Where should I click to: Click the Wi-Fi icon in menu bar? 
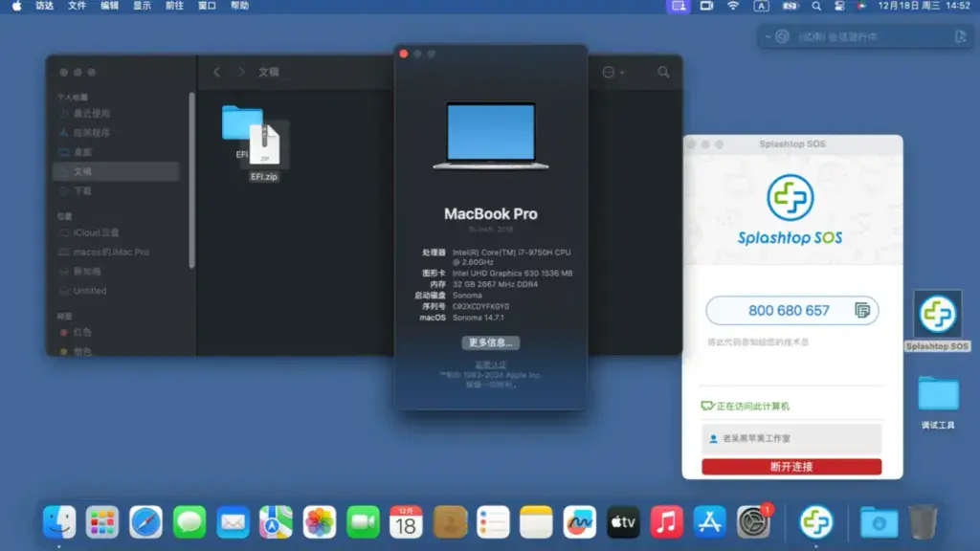coord(732,7)
